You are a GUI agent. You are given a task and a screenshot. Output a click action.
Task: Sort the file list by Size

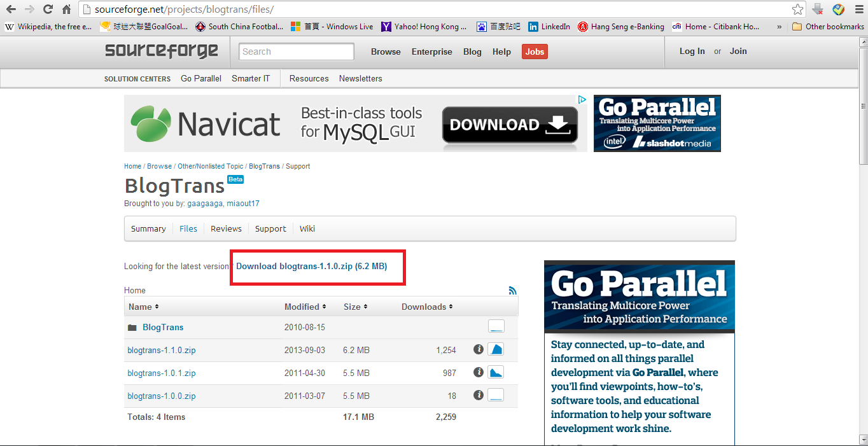coord(355,307)
